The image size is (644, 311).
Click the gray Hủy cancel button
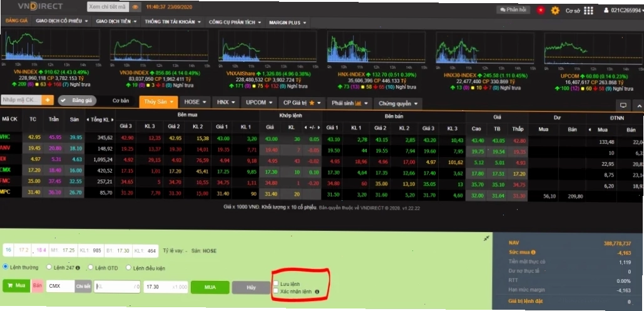(251, 287)
